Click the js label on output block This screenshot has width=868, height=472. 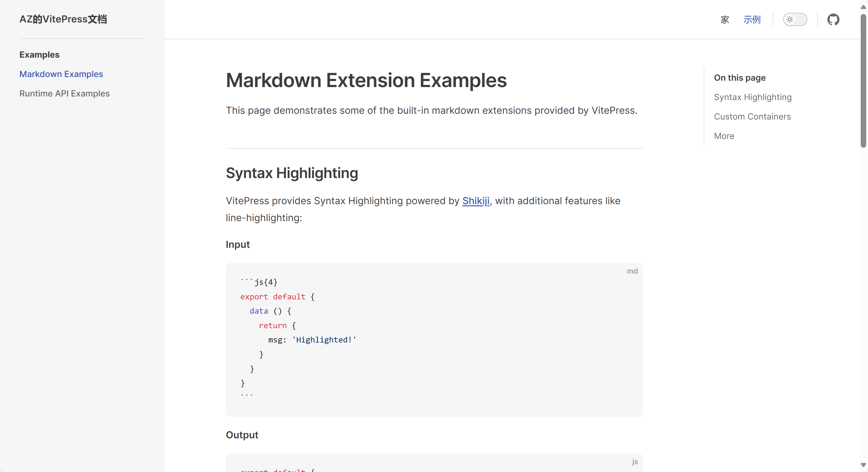pos(635,462)
